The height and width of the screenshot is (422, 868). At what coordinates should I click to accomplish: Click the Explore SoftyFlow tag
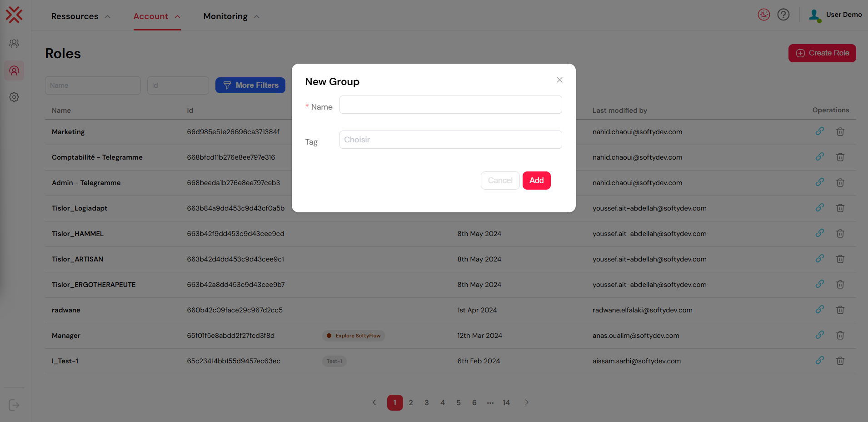[354, 336]
